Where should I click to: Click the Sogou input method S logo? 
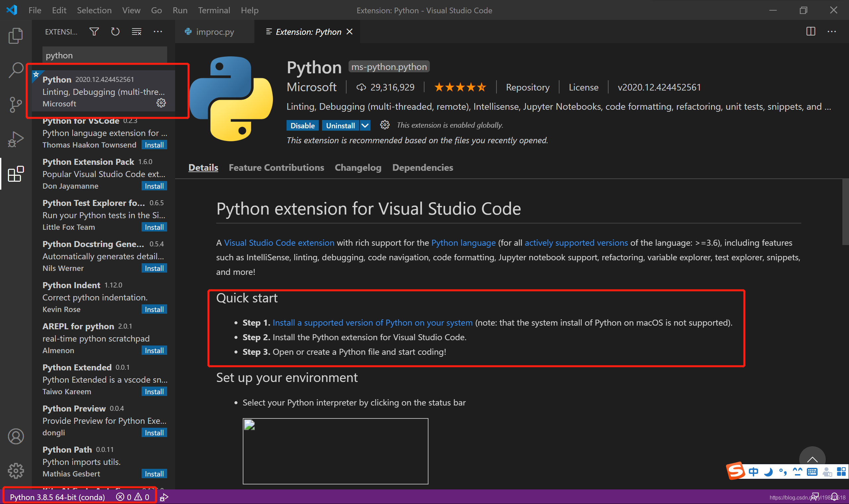tap(736, 471)
